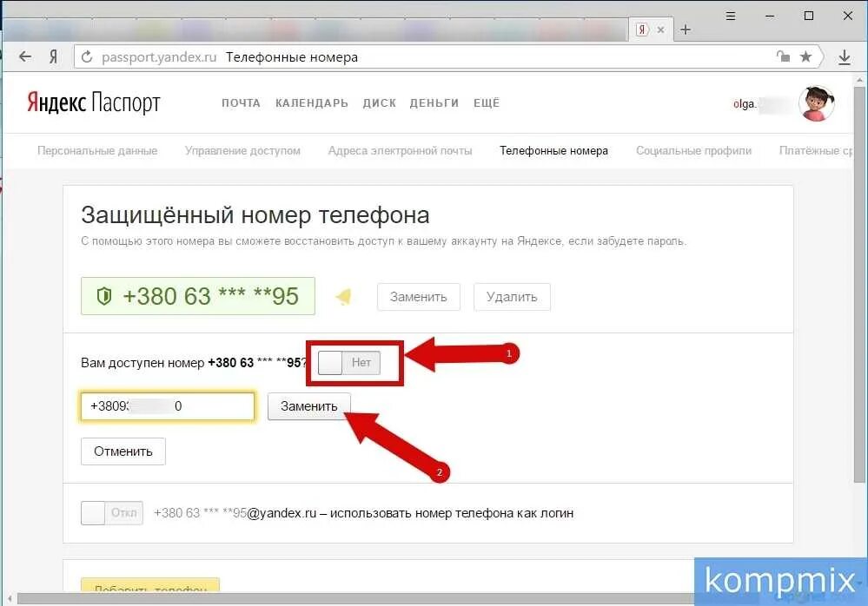Click the 'Заменить' button below the toggle

point(309,405)
